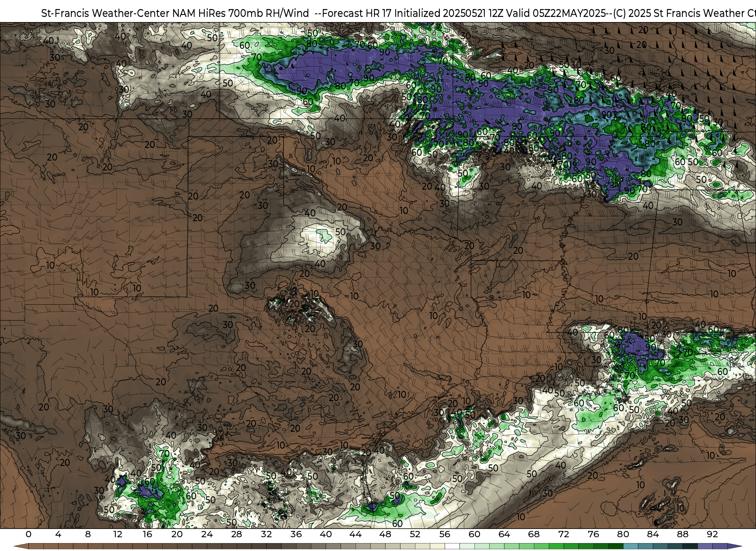Click the colorbar label 36

[x=296, y=534]
